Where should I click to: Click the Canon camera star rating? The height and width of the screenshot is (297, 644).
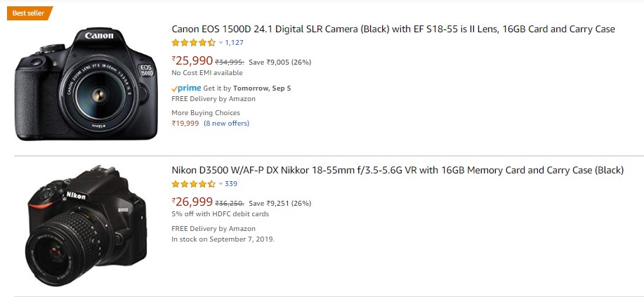(193, 42)
